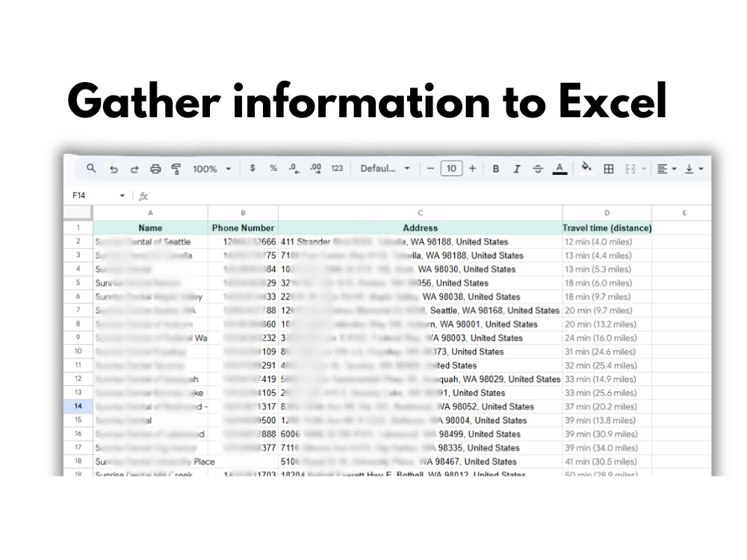This screenshot has height=560, width=747.
Task: Select column C header
Action: tap(420, 213)
